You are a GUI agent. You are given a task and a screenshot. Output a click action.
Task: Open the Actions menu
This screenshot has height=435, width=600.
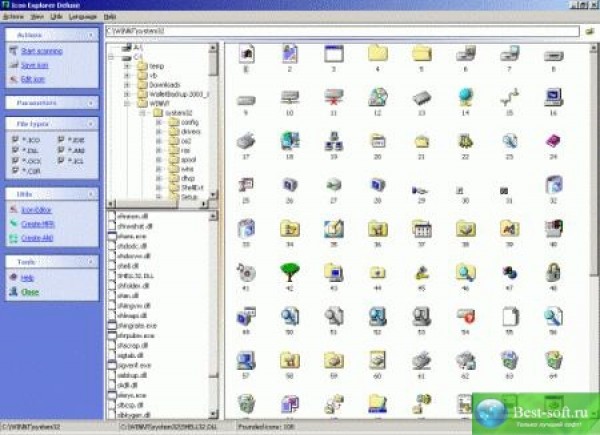pyautogui.click(x=13, y=17)
